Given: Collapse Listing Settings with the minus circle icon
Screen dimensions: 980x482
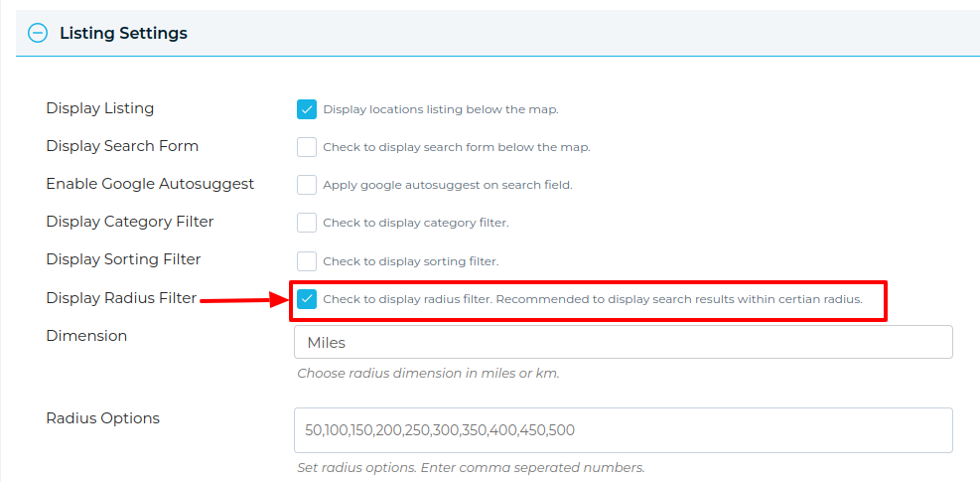Looking at the screenshot, I should click(x=37, y=33).
